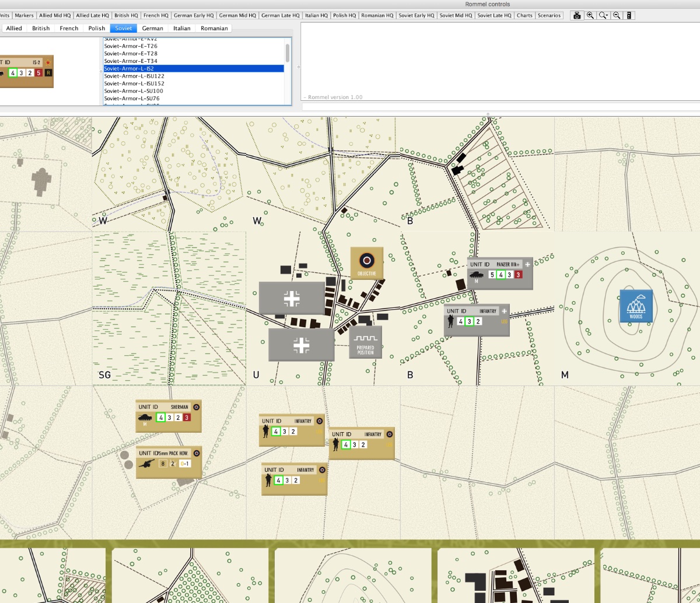Open the Allied Late HQ window
This screenshot has width=700, height=603.
pos(92,16)
